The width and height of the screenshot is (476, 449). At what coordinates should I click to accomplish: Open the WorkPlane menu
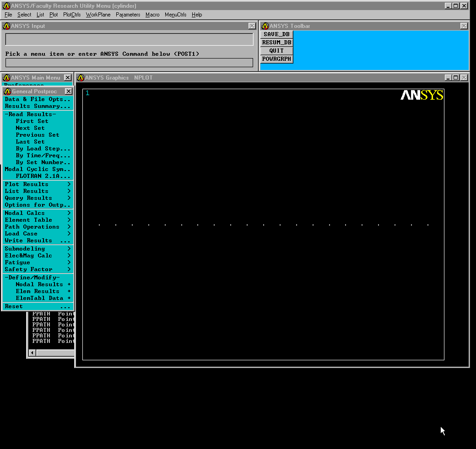click(x=98, y=15)
